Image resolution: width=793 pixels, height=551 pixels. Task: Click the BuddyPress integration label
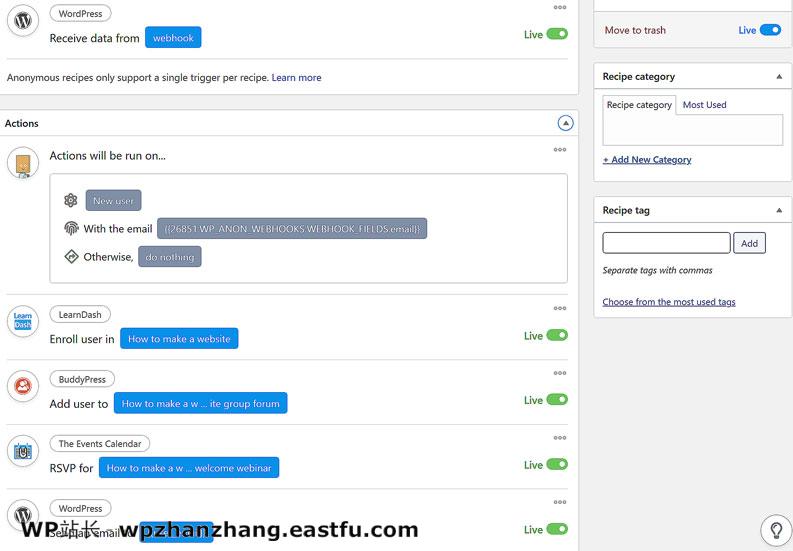pos(82,379)
